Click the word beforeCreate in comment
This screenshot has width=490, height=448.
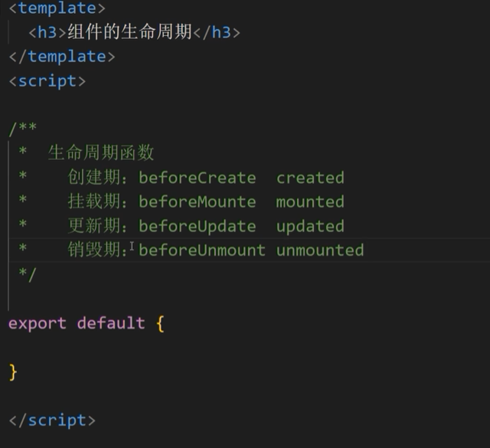click(x=198, y=178)
